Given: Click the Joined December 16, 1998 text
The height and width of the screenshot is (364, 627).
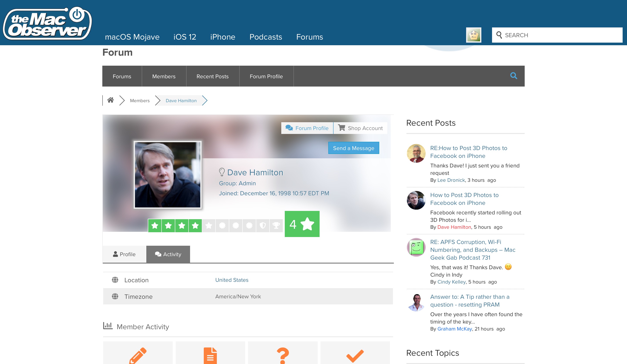Looking at the screenshot, I should pos(274,193).
